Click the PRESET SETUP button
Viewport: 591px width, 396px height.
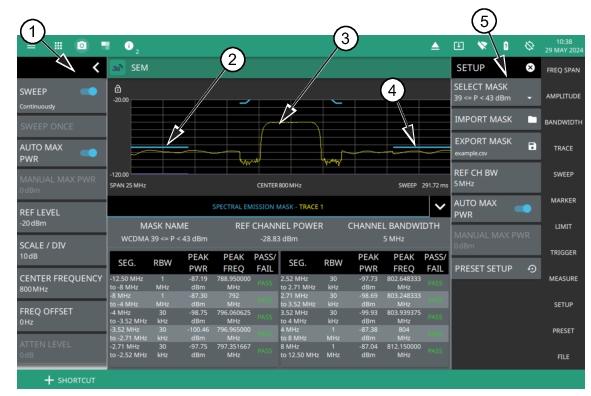point(496,269)
